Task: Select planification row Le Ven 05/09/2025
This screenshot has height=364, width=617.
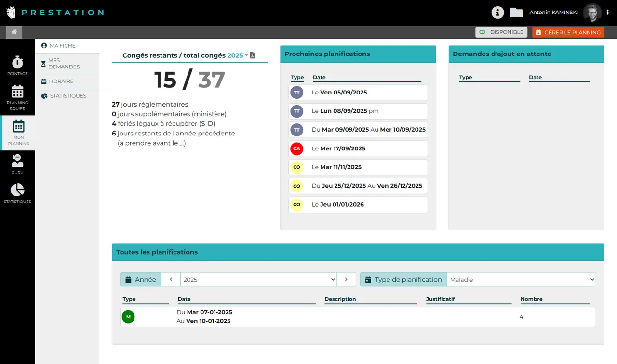Action: coord(358,93)
